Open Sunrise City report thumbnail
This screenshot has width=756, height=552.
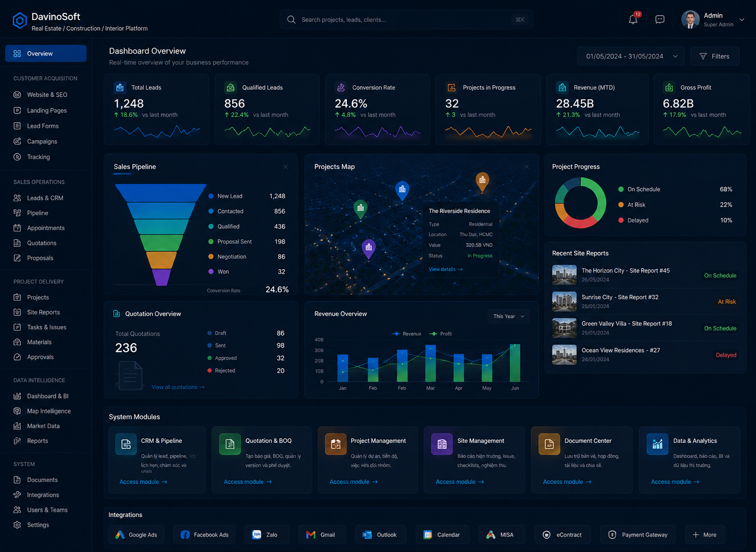[x=564, y=301]
